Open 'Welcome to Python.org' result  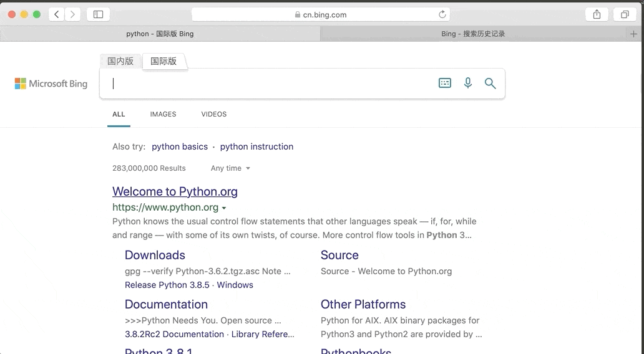pyautogui.click(x=175, y=191)
